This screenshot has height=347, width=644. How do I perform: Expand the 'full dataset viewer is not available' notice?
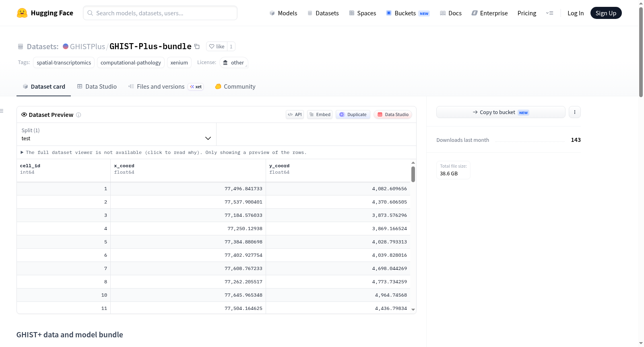pyautogui.click(x=164, y=152)
